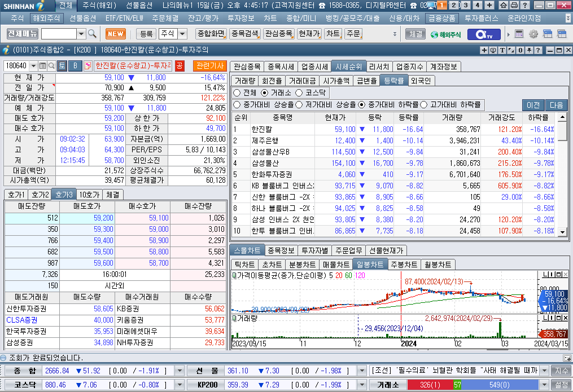Viewport: 573px width, 392px height.
Task: Click the 등록 register button
Action: click(146, 34)
